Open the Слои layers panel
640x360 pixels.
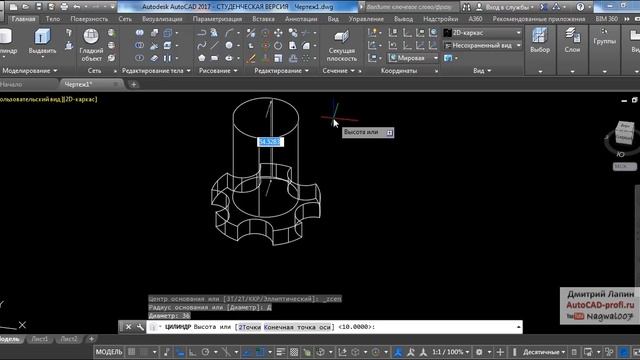572,41
